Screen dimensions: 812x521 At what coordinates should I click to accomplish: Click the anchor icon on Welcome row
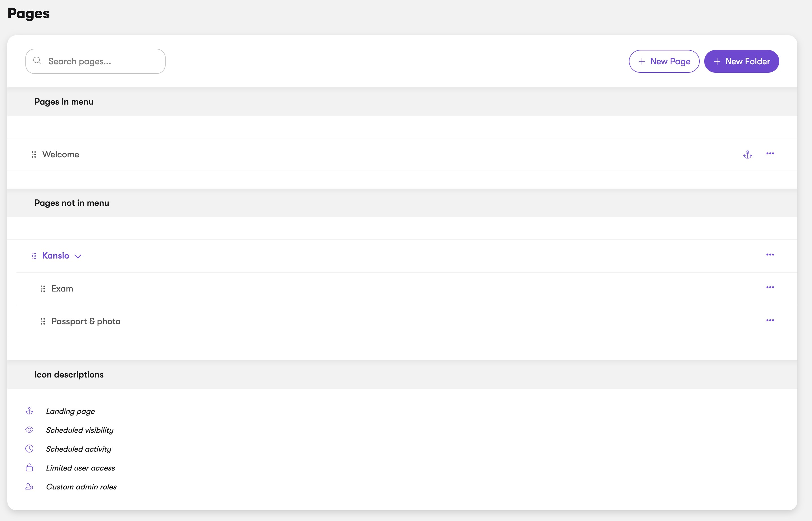click(x=747, y=154)
